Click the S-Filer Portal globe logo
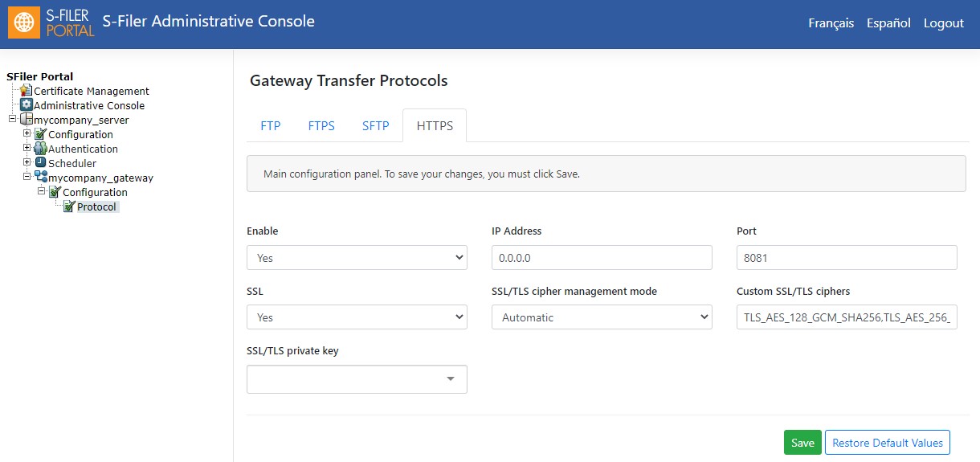Image resolution: width=980 pixels, height=462 pixels. coord(25,22)
